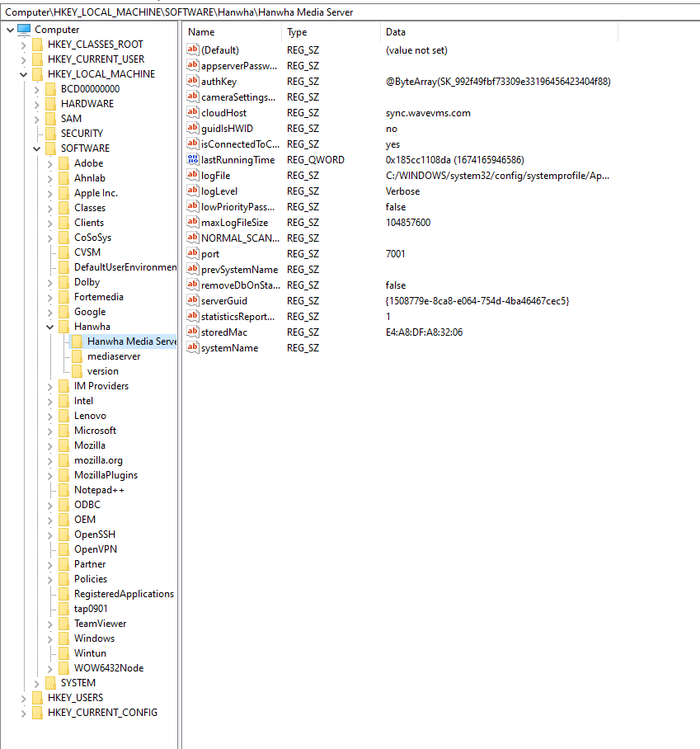Collapse the Hanwha key
The height and width of the screenshot is (749, 700).
click(49, 327)
